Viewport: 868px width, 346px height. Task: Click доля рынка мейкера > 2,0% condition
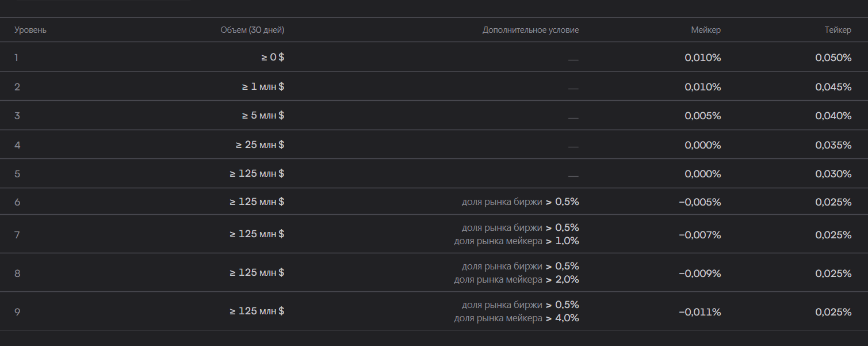(x=517, y=279)
